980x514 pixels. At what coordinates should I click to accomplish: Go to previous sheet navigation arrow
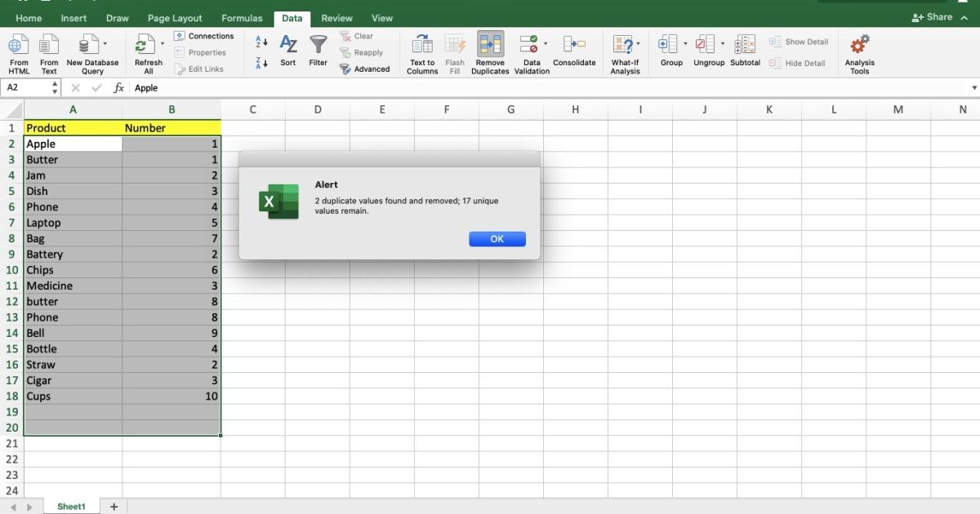pos(12,507)
